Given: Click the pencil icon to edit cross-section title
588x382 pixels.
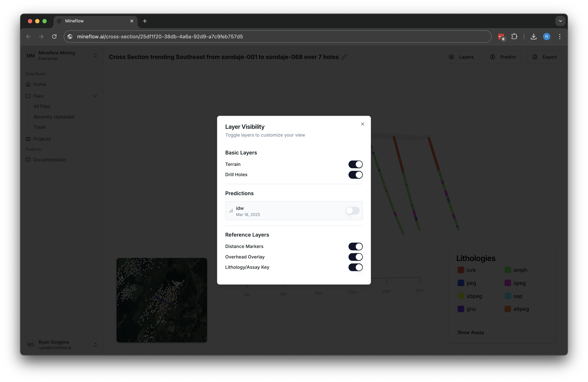Looking at the screenshot, I should (344, 57).
